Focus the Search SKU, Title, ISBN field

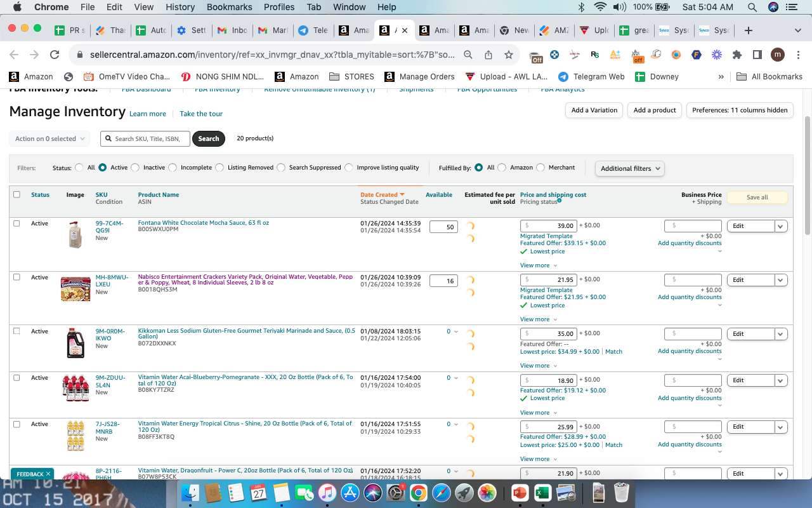145,138
